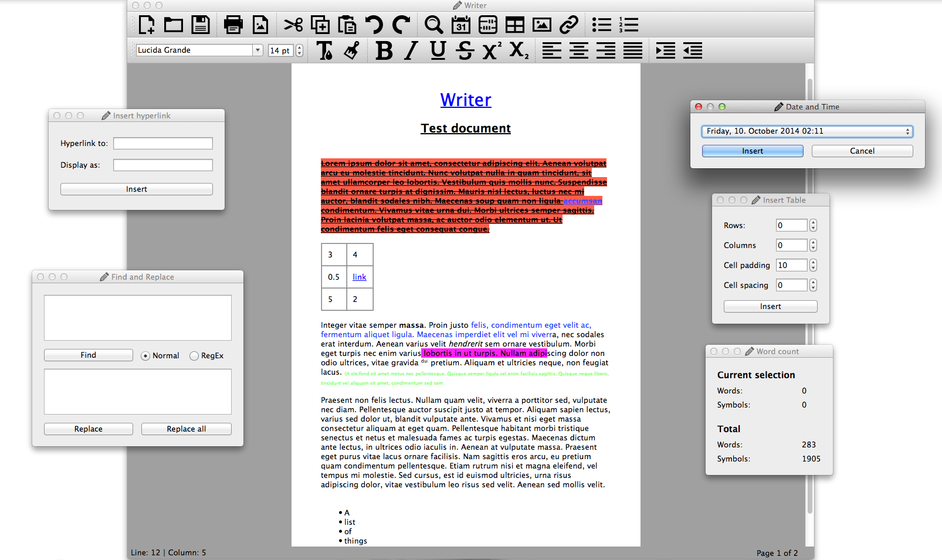The width and height of the screenshot is (942, 560).
Task: Decrease the paragraph indent
Action: [x=693, y=50]
